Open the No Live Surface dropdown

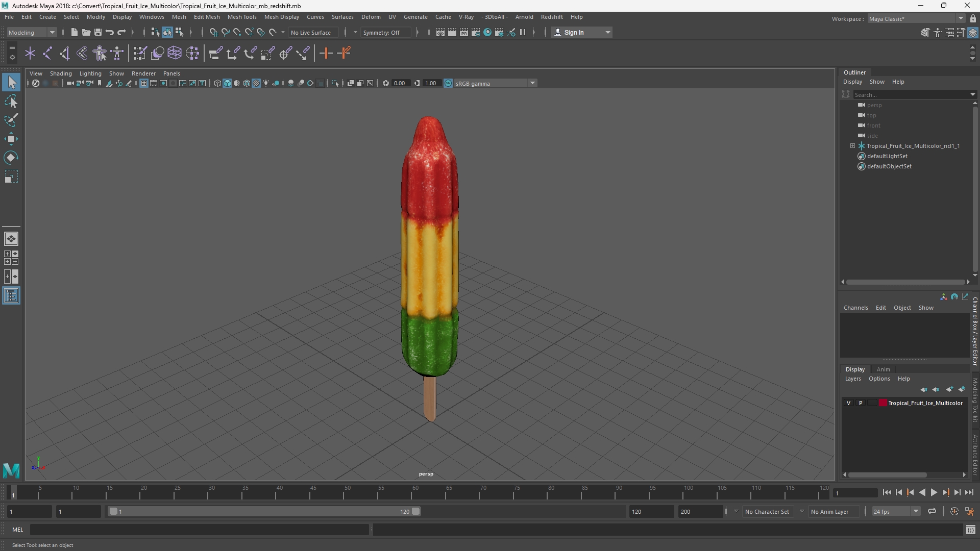click(x=312, y=32)
